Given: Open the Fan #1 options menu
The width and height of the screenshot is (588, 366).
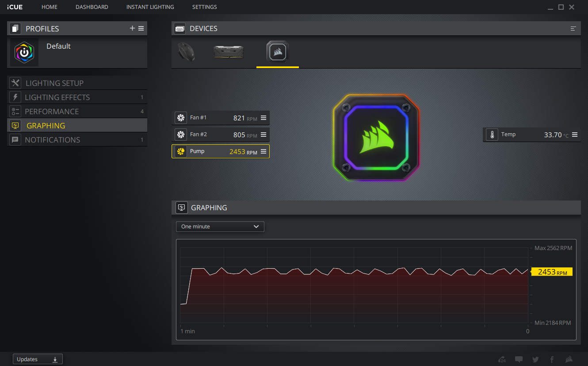Looking at the screenshot, I should (x=263, y=118).
